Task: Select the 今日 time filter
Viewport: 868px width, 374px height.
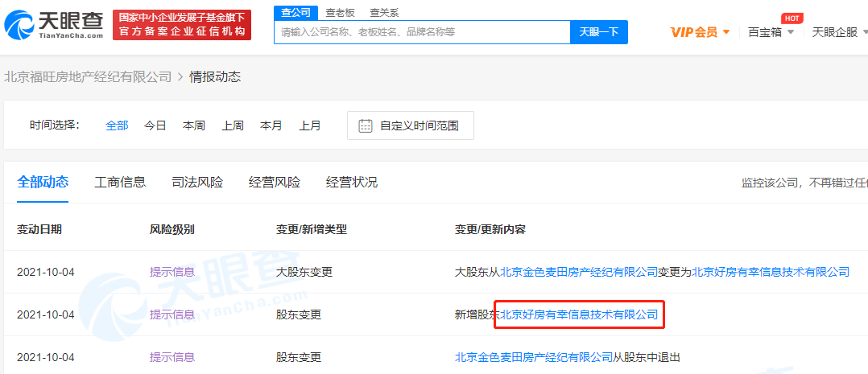Action: tap(155, 125)
